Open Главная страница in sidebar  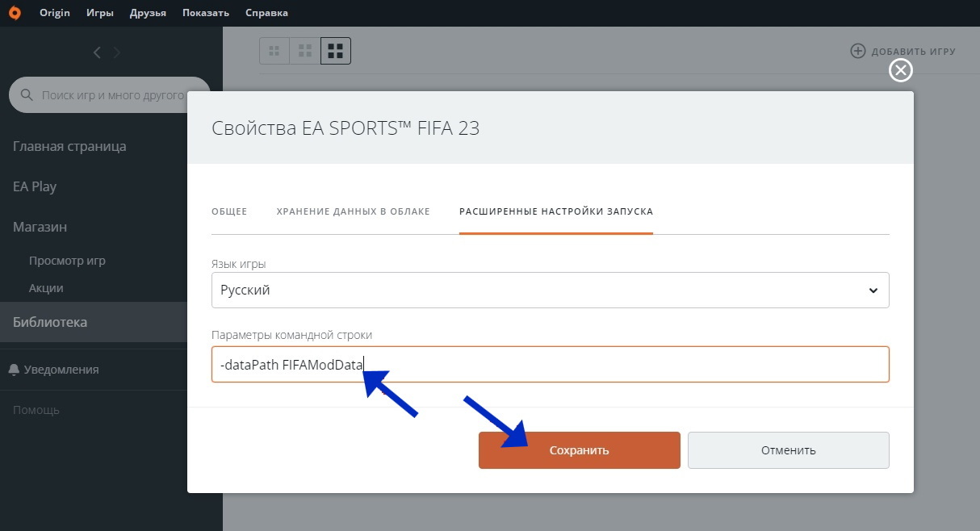click(x=69, y=147)
